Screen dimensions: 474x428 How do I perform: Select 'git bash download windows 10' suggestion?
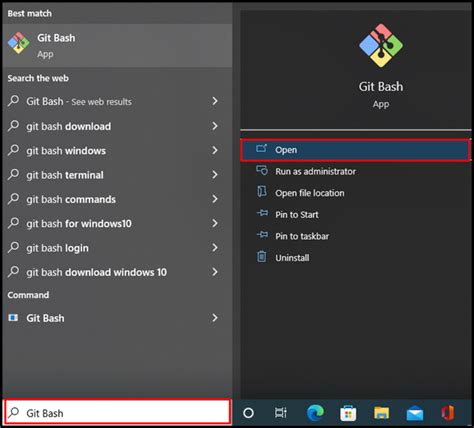pos(117,272)
